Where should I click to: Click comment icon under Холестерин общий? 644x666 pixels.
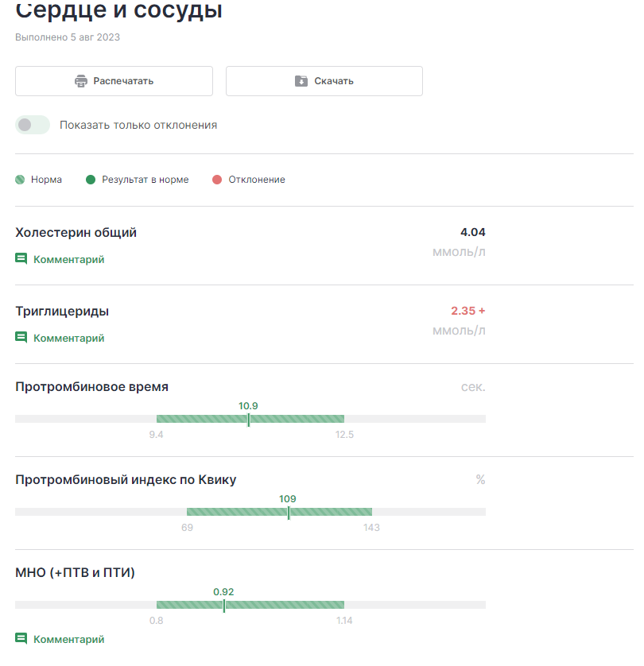tap(21, 259)
